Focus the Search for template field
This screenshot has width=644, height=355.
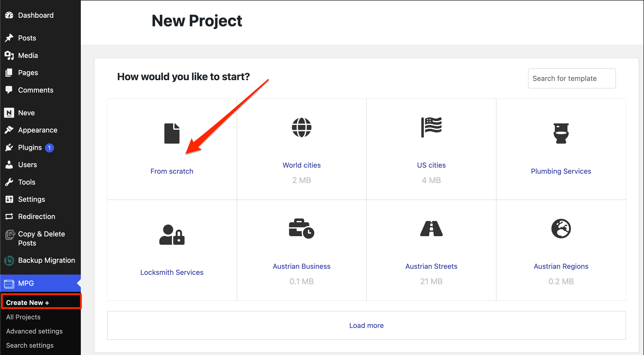pos(572,78)
